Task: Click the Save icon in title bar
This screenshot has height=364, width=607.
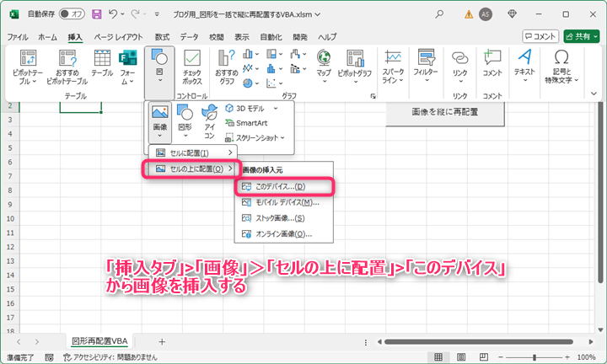Action: click(97, 14)
